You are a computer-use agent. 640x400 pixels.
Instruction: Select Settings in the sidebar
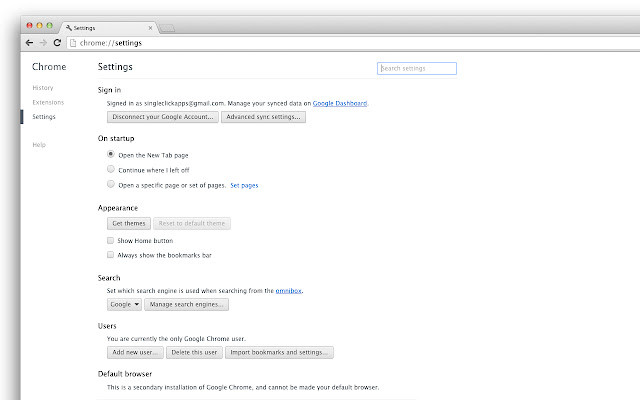44,117
